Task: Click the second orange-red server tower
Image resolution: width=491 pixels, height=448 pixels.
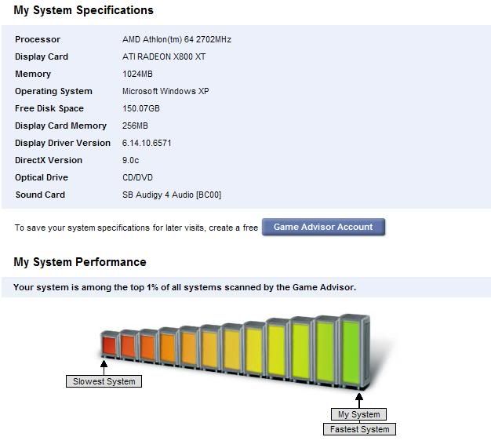Action: click(128, 345)
